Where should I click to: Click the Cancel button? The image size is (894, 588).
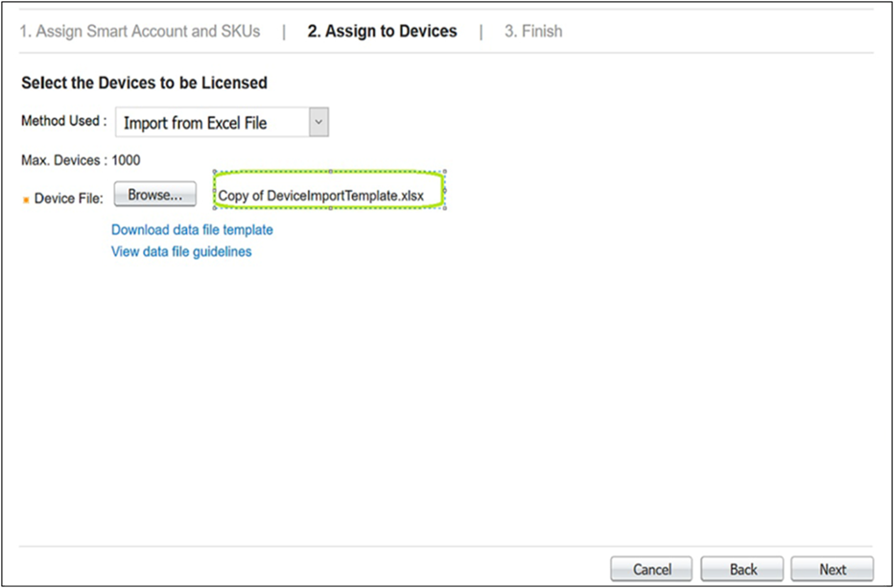[651, 569]
